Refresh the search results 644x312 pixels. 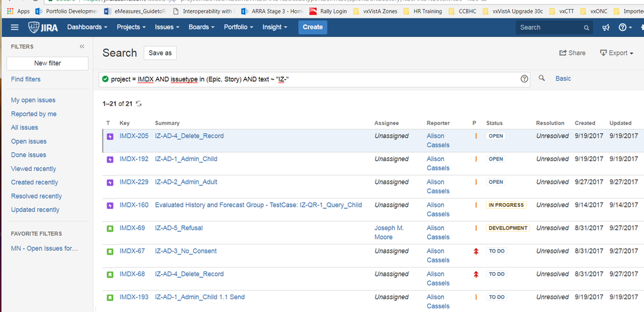tap(138, 104)
